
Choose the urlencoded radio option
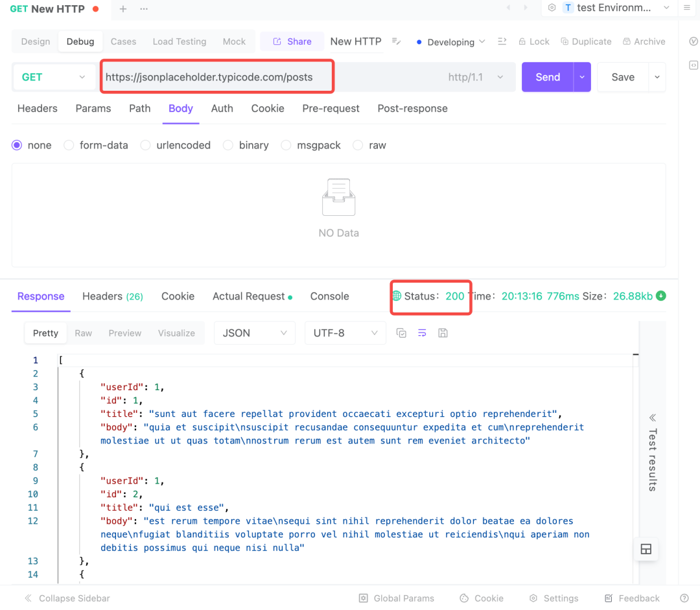coord(146,145)
